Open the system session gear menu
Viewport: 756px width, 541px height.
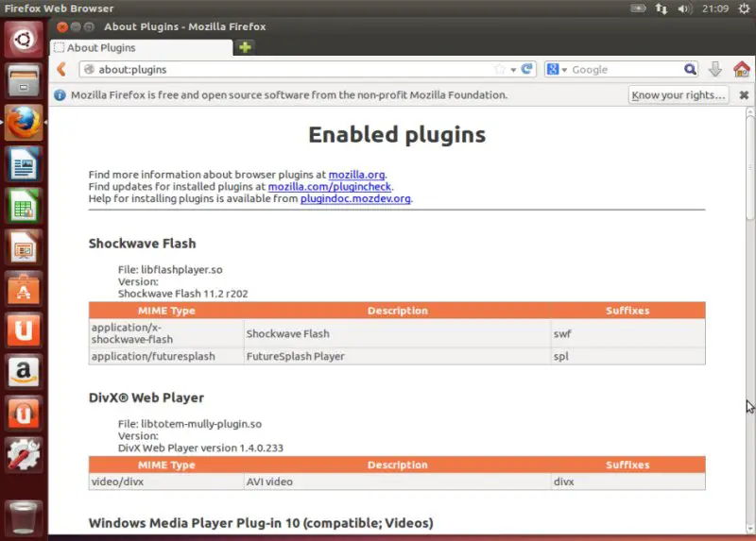(x=745, y=8)
